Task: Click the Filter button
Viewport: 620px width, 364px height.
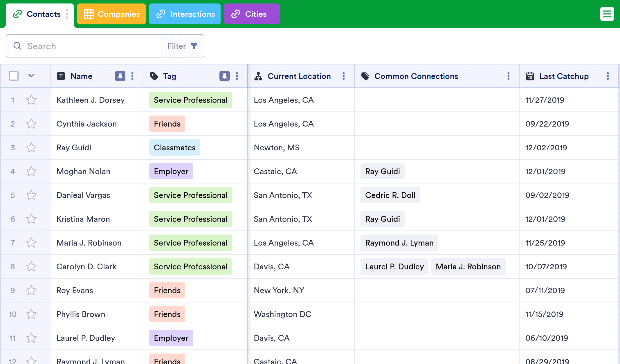Action: (183, 46)
